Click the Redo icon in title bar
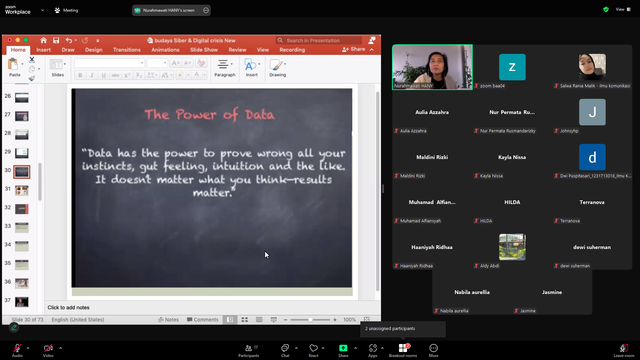This screenshot has height=360, width=640. tap(85, 40)
